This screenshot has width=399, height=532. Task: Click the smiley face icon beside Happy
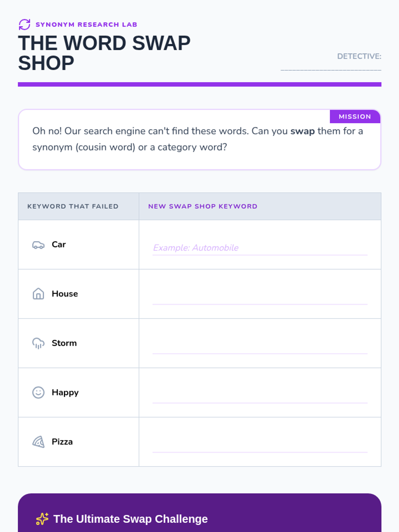tap(38, 392)
